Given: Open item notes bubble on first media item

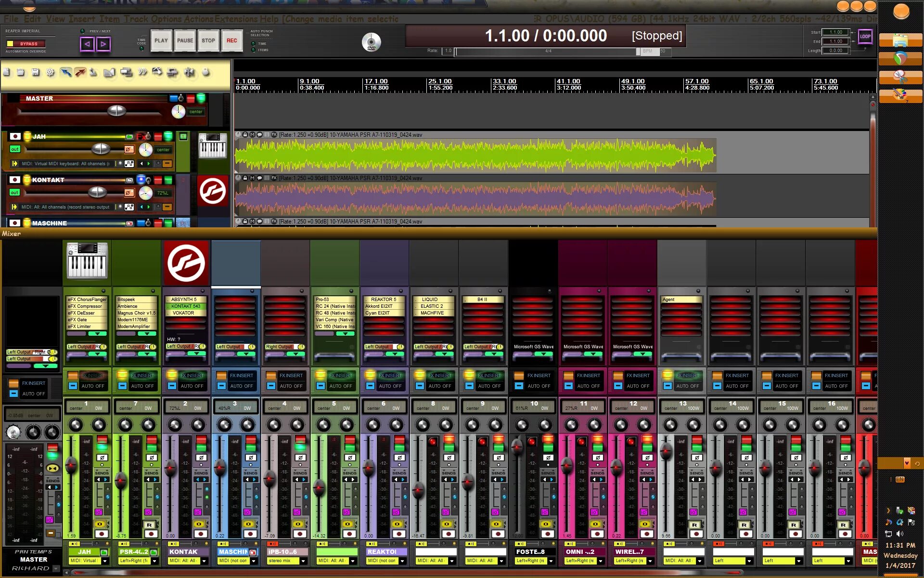Looking at the screenshot, I should click(260, 135).
